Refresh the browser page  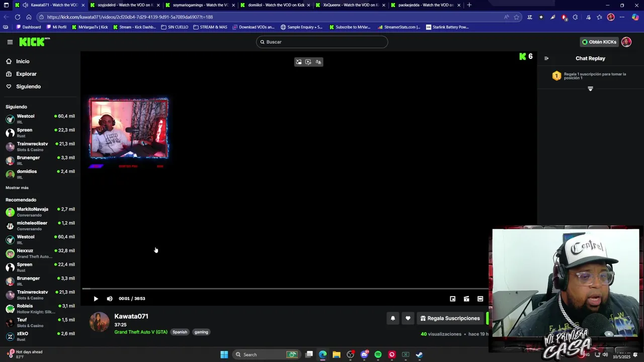click(x=18, y=17)
